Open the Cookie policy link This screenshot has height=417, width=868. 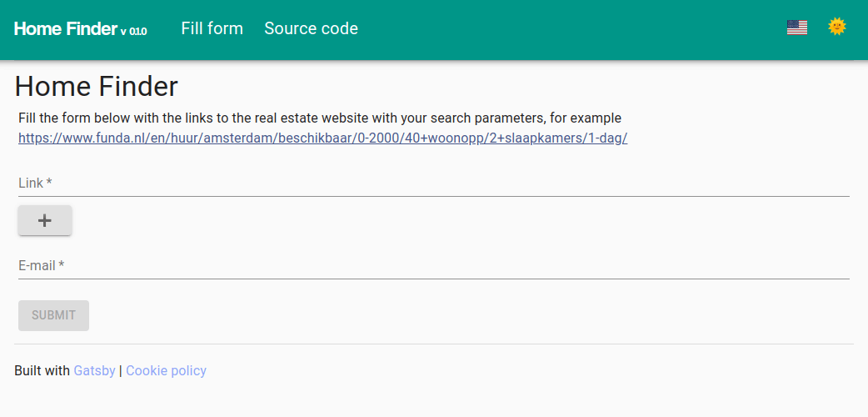(166, 370)
